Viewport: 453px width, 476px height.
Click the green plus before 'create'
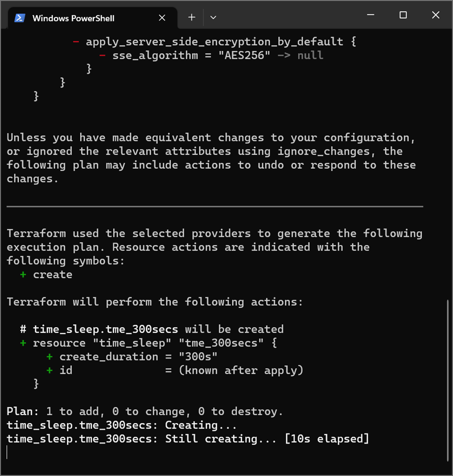point(23,275)
